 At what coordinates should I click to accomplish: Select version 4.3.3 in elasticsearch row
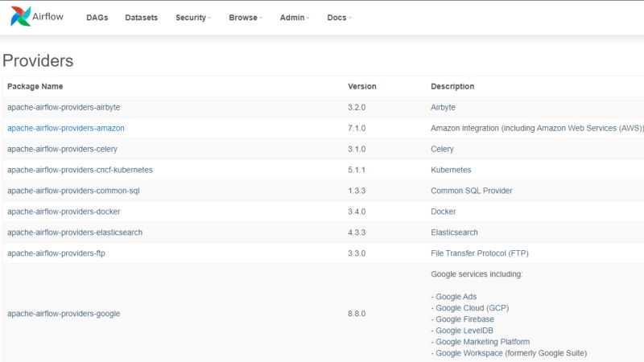[x=357, y=232]
